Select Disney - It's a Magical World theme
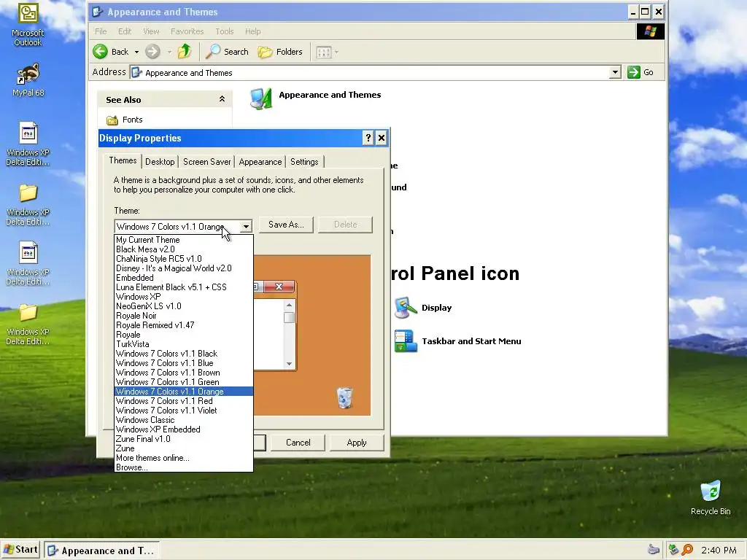747x560 pixels. (x=184, y=268)
